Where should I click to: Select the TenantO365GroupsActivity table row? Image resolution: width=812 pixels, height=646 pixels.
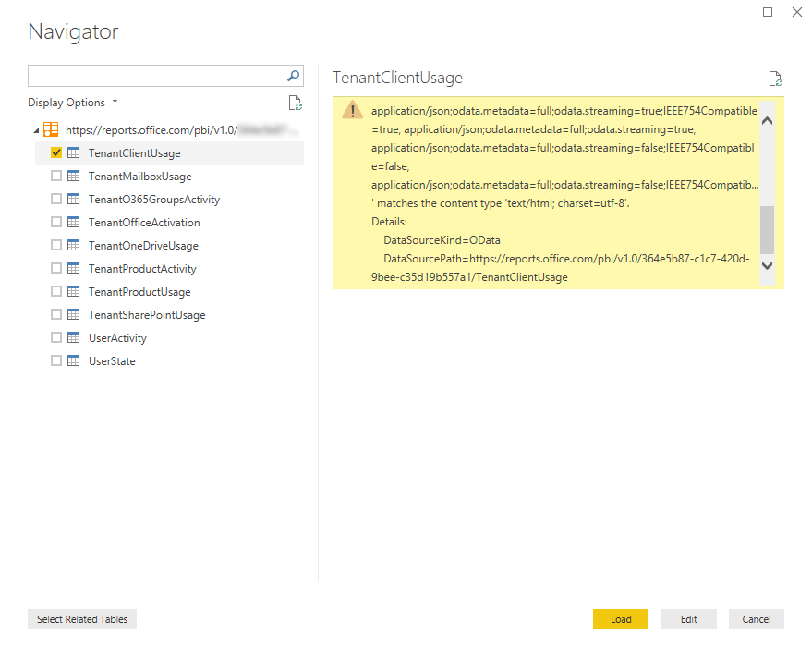[169, 199]
